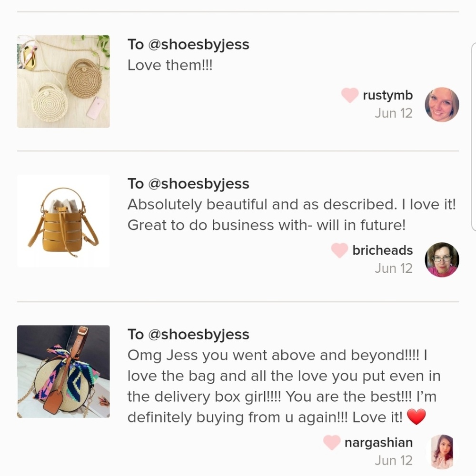Image resolution: width=476 pixels, height=476 pixels.
Task: Open the rustymb username link
Action: click(387, 95)
